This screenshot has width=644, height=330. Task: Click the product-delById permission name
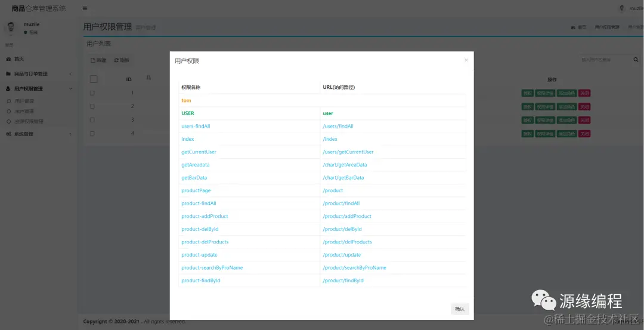coord(200,229)
